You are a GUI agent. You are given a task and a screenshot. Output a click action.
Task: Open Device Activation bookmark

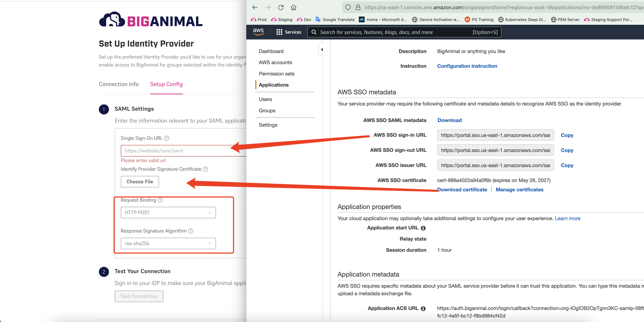coord(436,19)
